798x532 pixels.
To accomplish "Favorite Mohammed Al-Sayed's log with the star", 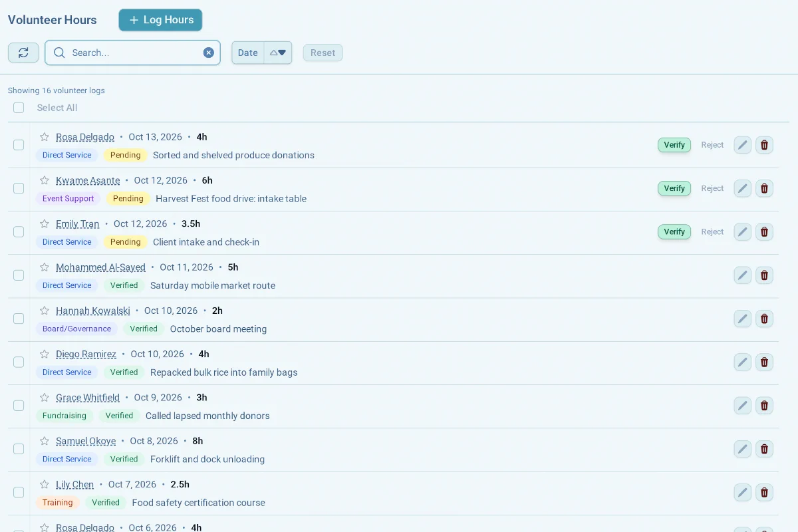I will tap(45, 267).
